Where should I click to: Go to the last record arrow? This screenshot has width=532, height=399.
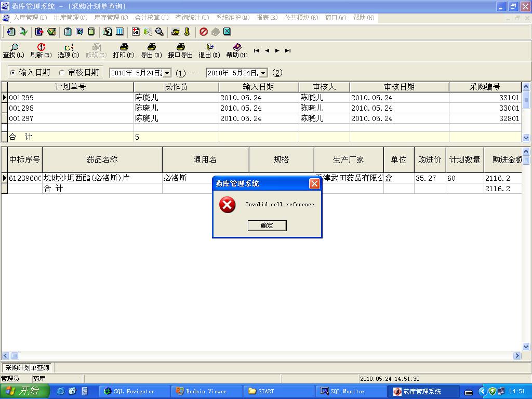pyautogui.click(x=288, y=50)
